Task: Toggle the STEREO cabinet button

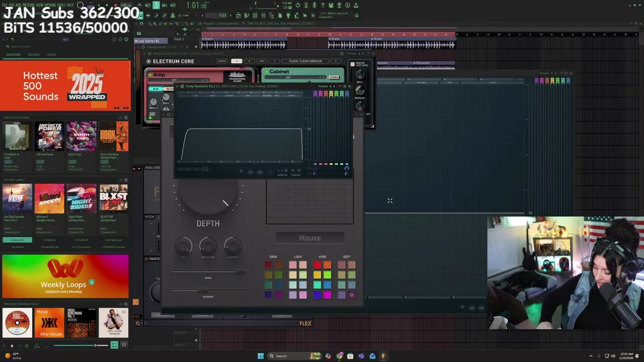Action: (334, 77)
